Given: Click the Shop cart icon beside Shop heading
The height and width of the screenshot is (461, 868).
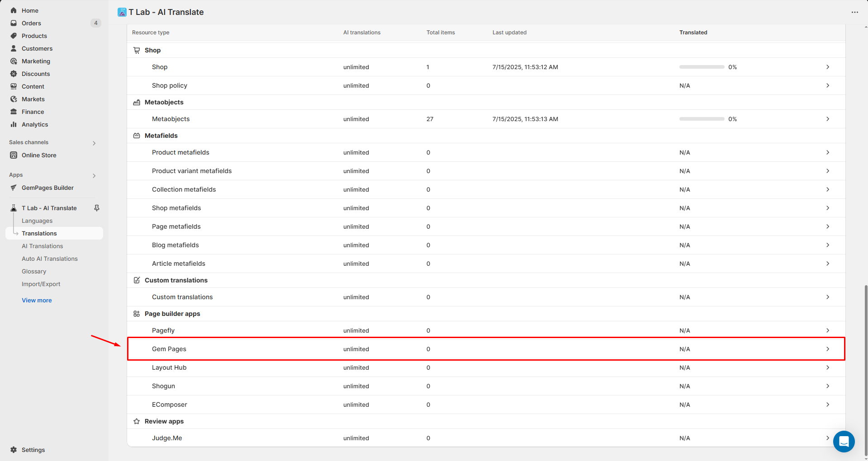Looking at the screenshot, I should tap(137, 50).
